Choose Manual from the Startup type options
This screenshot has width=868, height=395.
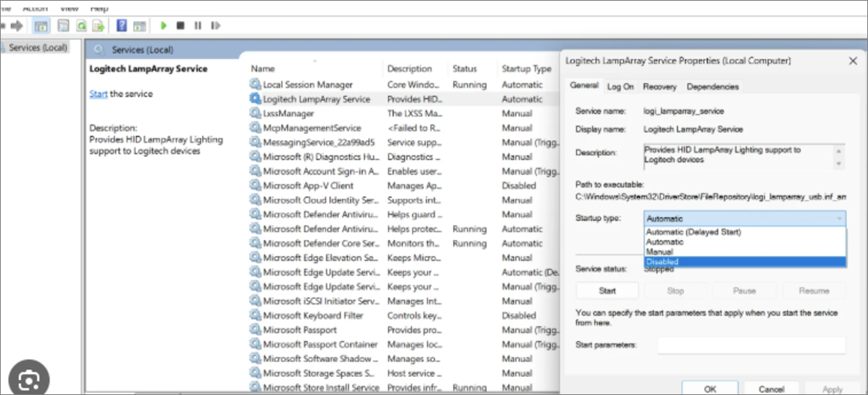coord(660,252)
